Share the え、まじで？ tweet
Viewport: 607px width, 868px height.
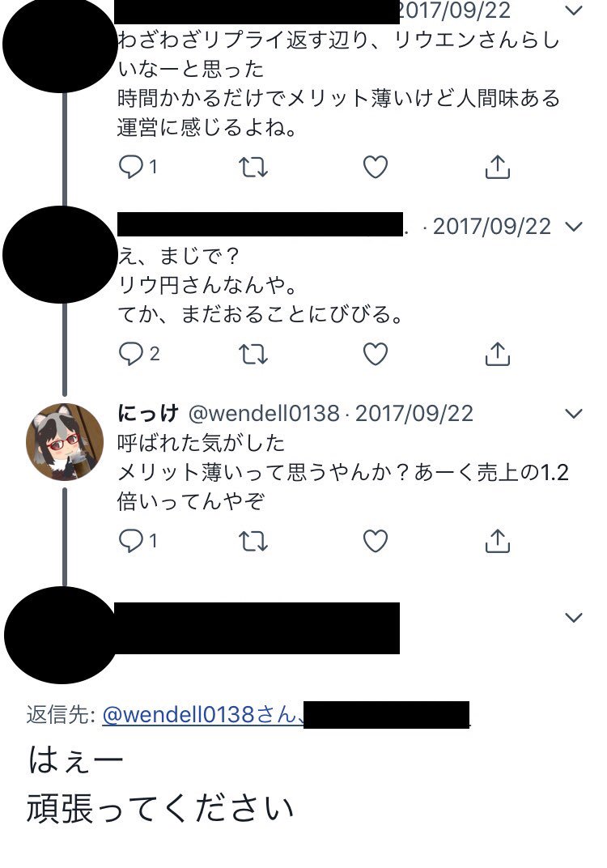point(498,354)
